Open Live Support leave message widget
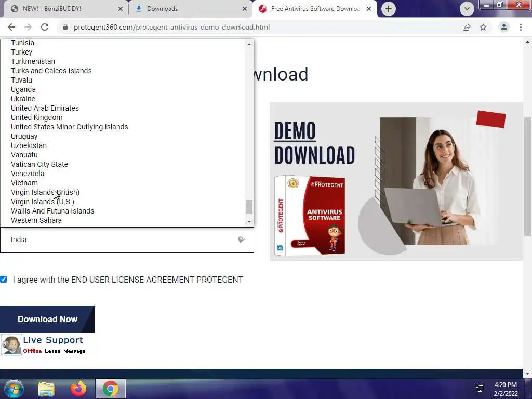The width and height of the screenshot is (532, 399). click(44, 344)
